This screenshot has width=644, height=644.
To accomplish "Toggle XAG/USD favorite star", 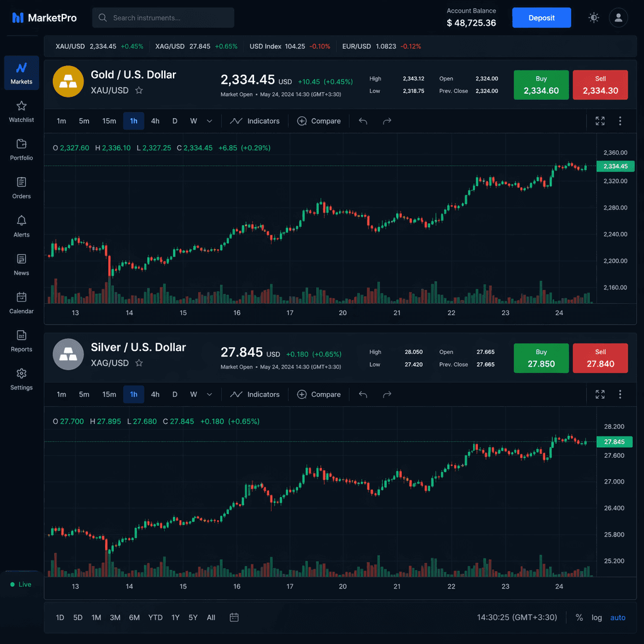I will click(x=139, y=363).
